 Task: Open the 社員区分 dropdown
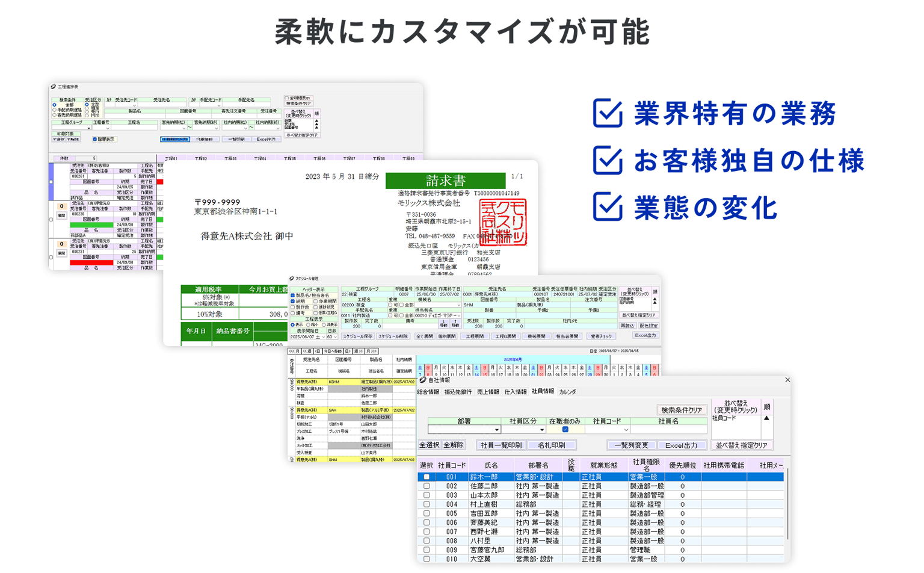tap(542, 430)
